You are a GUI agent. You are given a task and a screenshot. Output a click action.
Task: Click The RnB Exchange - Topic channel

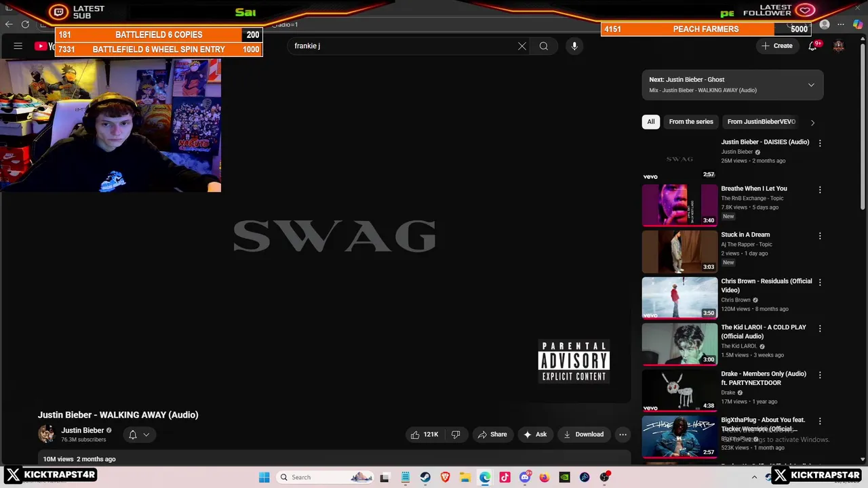coord(752,199)
